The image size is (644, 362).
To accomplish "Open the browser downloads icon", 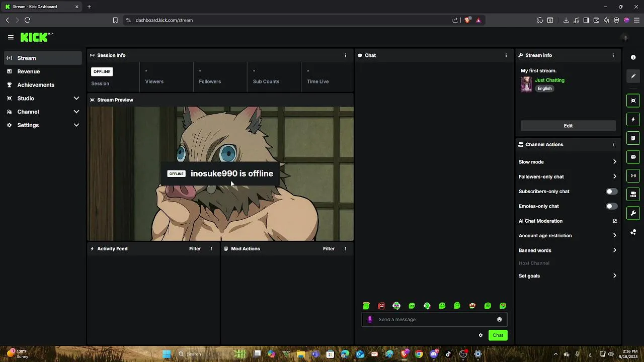I will 566,20.
